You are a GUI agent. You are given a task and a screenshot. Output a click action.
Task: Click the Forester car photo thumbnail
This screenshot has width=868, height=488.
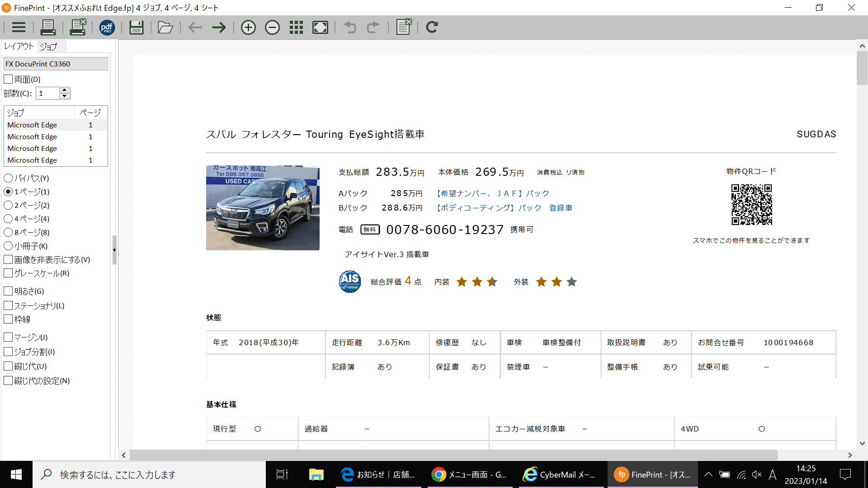coord(263,208)
